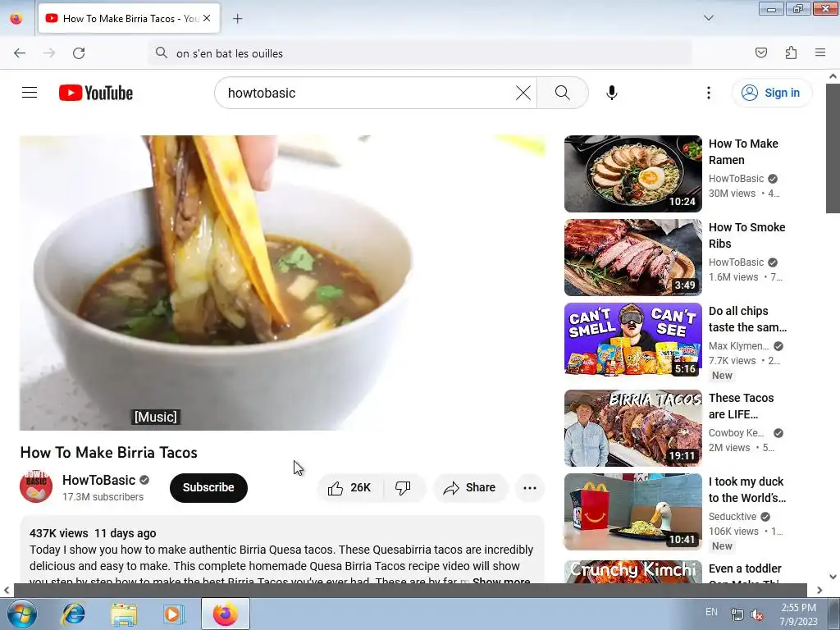
Task: Open Do all chips taste the same thumbnail
Action: click(632, 340)
